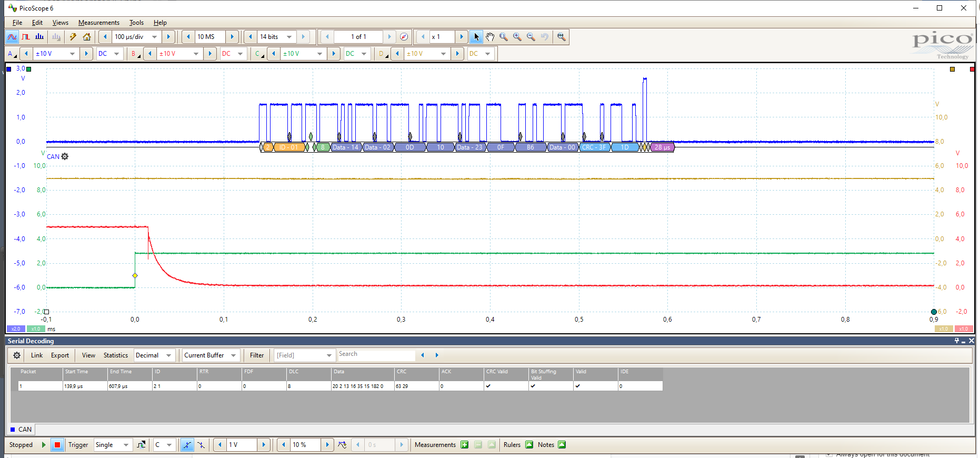Increase the trigger threshold 1 V
This screenshot has width=980, height=458.
(264, 445)
